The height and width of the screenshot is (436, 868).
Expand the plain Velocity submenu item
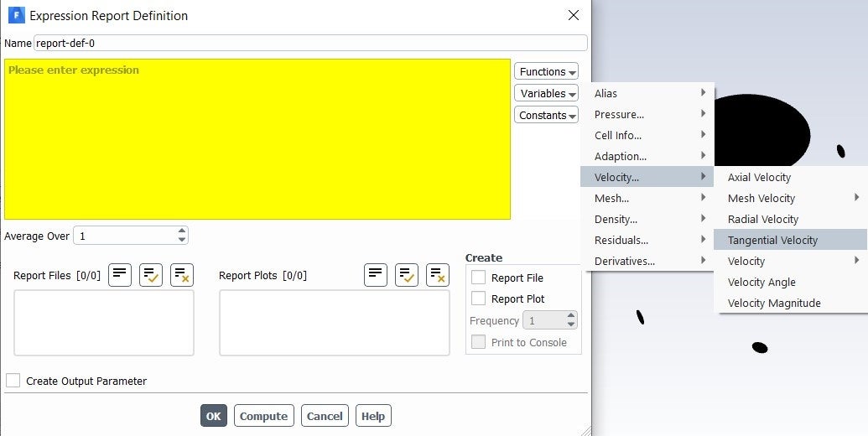click(791, 261)
